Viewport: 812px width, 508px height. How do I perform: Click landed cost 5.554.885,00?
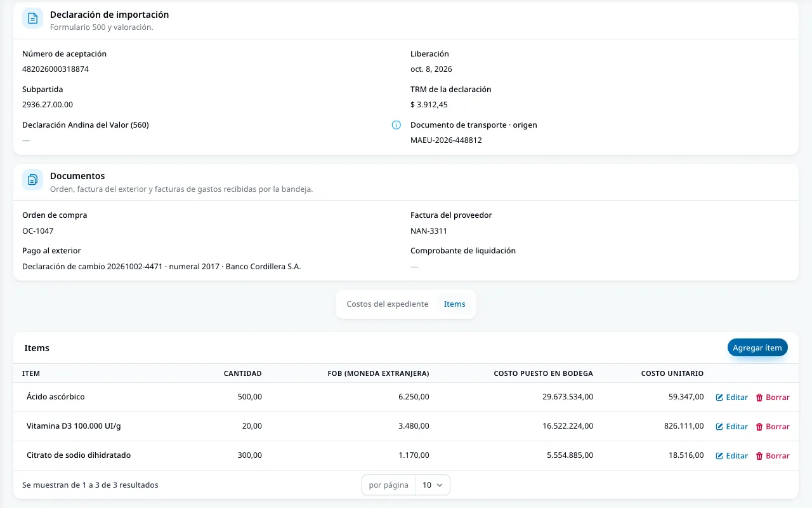coord(570,455)
